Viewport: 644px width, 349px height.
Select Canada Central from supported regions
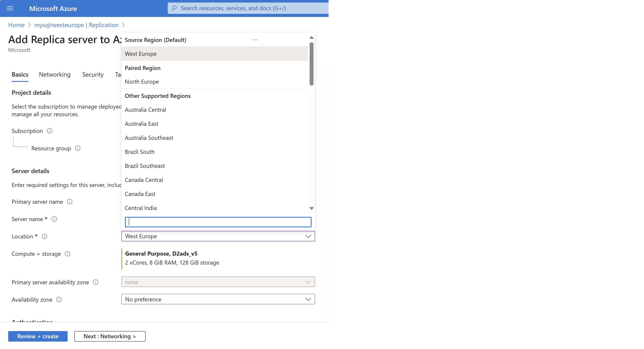pos(143,179)
